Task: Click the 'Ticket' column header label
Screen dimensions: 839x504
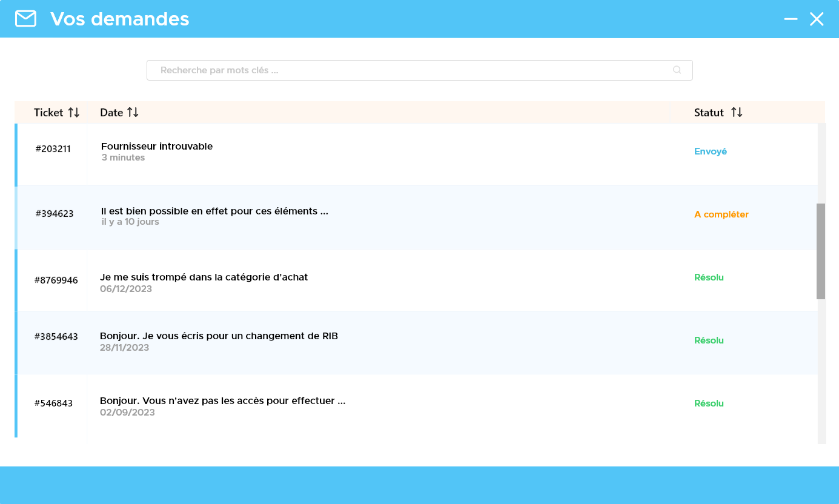Action: (x=48, y=113)
